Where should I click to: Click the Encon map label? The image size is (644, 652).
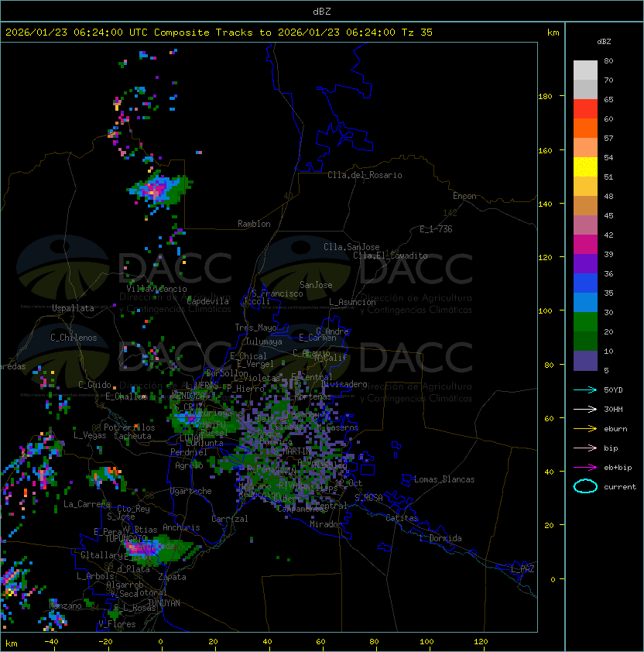point(464,196)
